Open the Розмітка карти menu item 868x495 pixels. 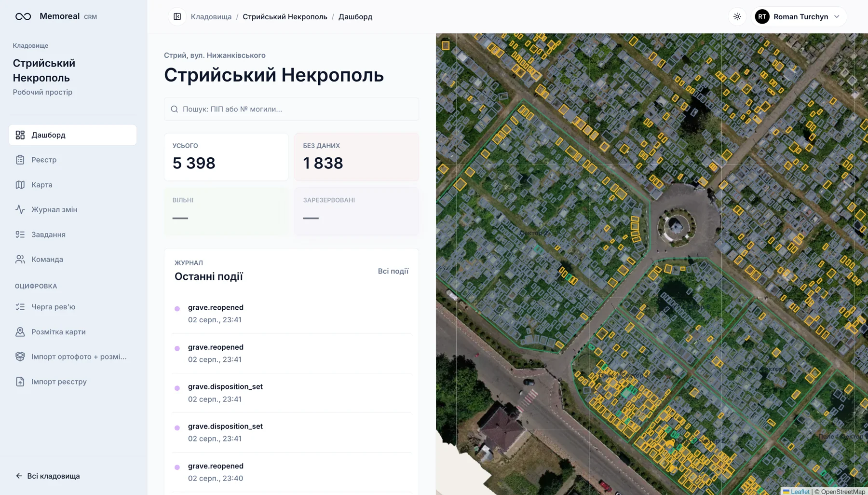coord(72,332)
